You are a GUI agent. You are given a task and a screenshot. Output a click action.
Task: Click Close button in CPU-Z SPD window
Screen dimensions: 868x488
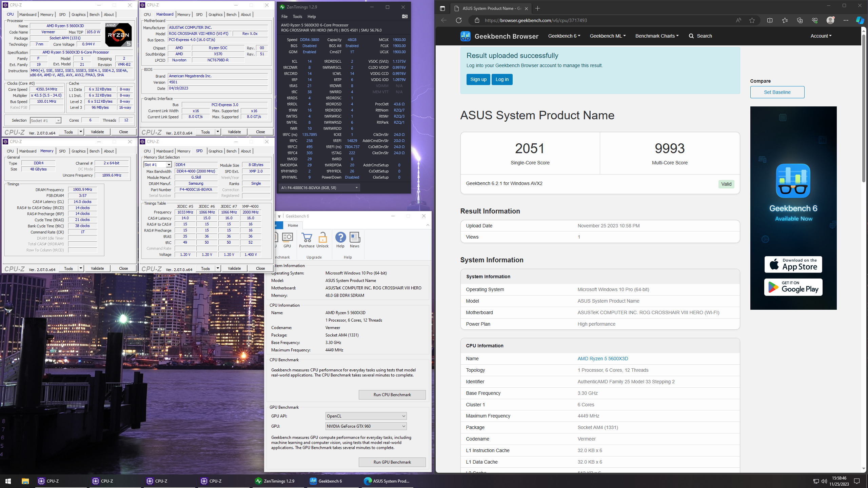click(260, 268)
